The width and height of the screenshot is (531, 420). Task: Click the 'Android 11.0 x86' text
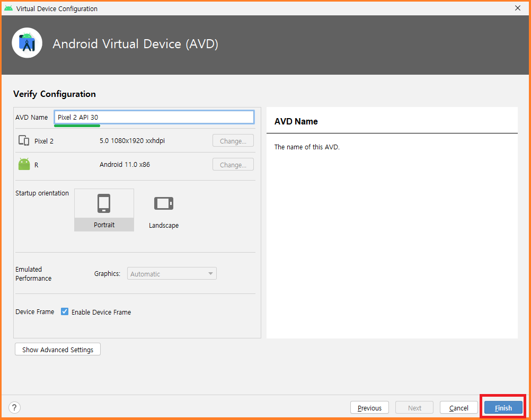pyautogui.click(x=125, y=165)
